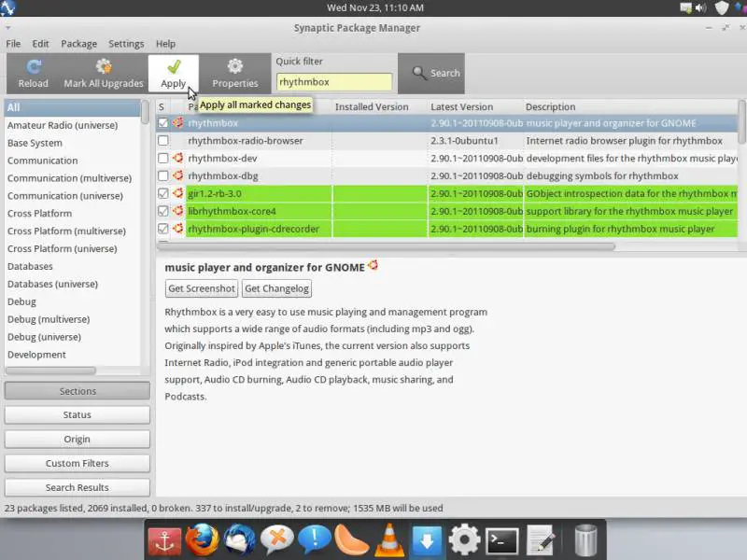Mark the rhythmbox-dev checkbox
747x560 pixels.
coord(162,158)
